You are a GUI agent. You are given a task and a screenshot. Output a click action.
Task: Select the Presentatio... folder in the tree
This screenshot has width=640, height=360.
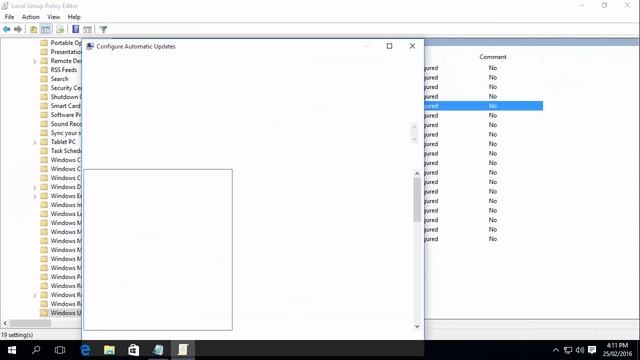pos(61,52)
